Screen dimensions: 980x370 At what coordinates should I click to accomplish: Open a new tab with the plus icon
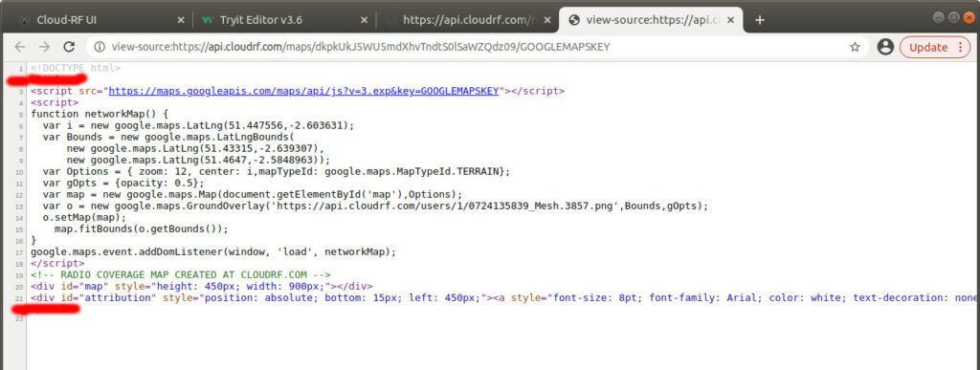click(759, 20)
